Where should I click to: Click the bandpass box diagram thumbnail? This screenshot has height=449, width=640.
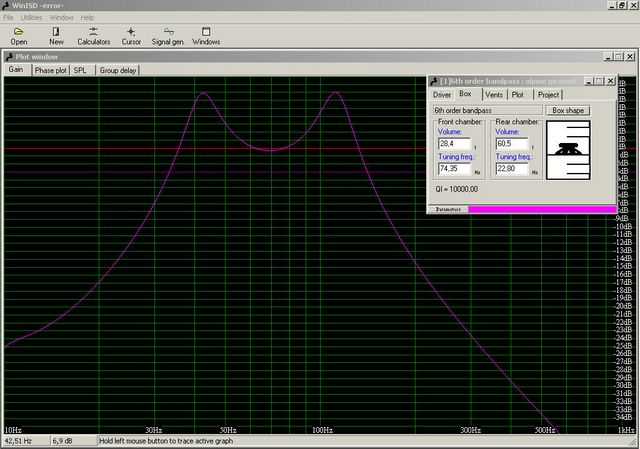point(568,150)
